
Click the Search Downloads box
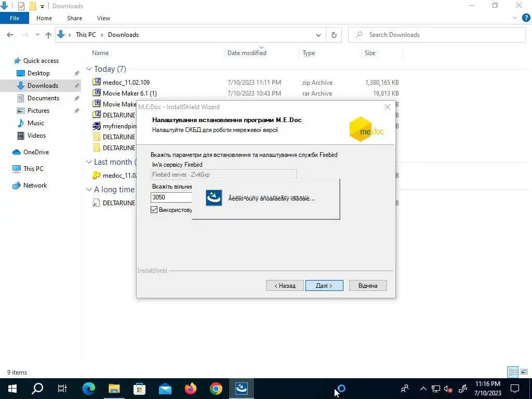tap(437, 35)
